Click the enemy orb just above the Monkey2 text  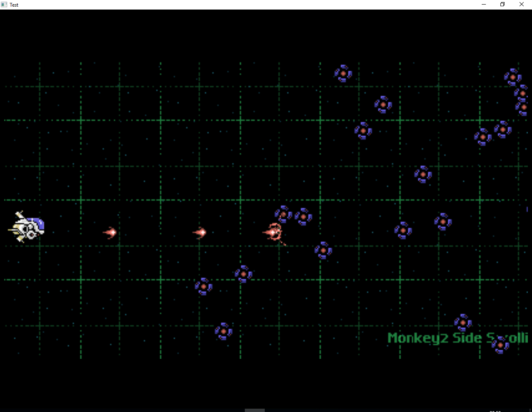(463, 323)
